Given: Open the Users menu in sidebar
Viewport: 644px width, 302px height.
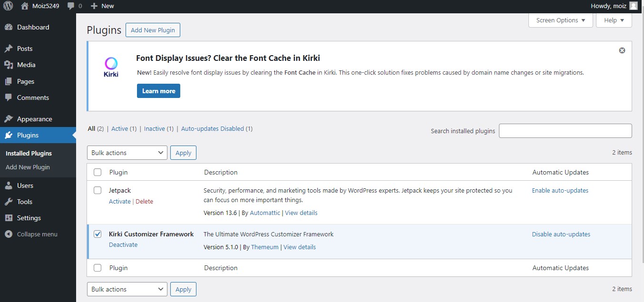Looking at the screenshot, I should click(x=25, y=185).
